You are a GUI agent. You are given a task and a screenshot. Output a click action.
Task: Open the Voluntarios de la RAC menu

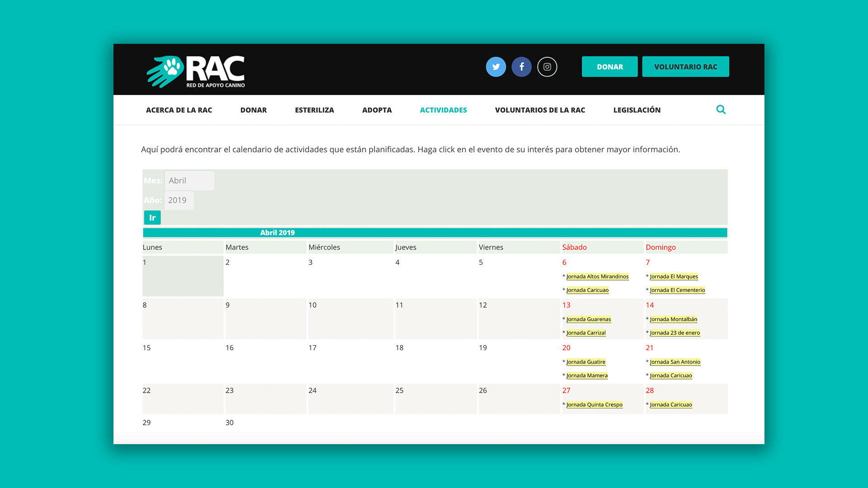coord(540,110)
